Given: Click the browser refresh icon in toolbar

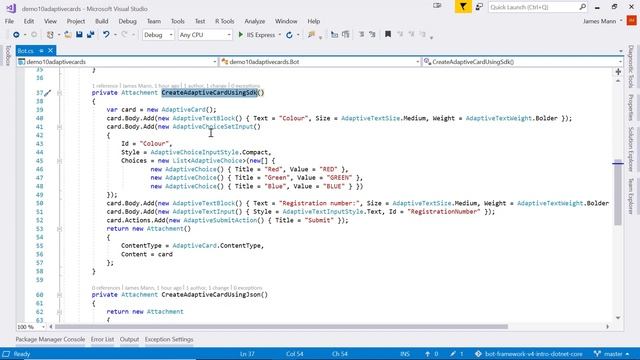Looking at the screenshot, I should point(289,35).
